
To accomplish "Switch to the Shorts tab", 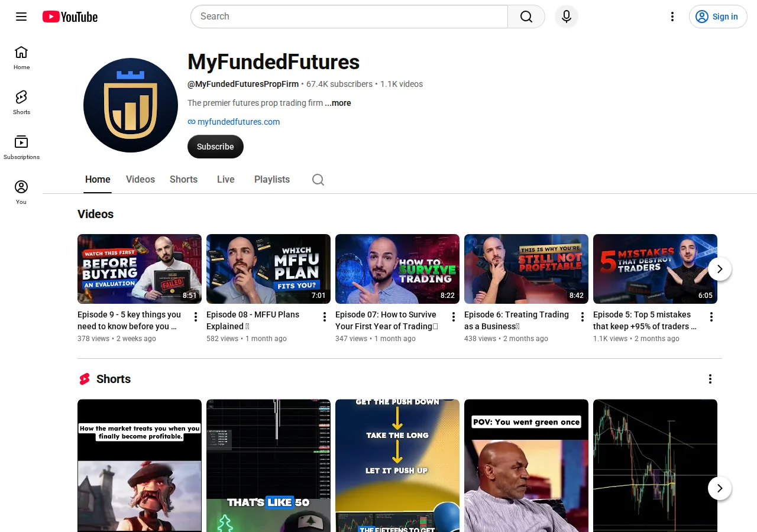I will coord(183,180).
